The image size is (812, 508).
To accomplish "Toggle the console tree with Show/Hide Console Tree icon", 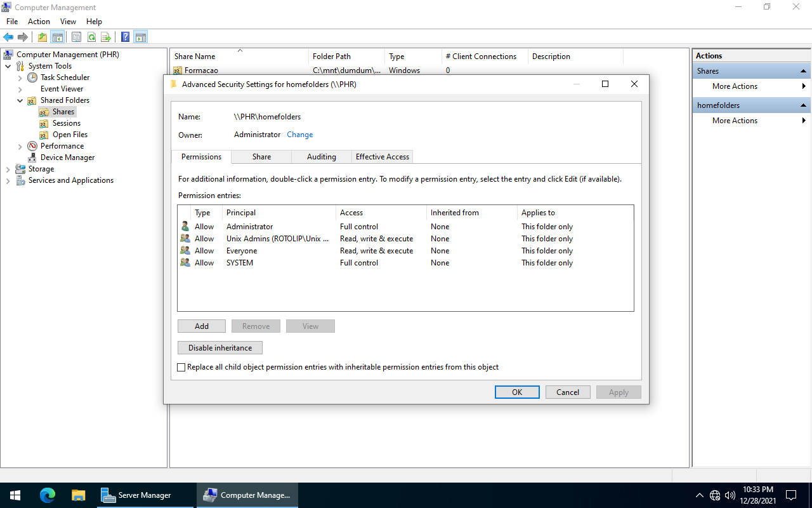I will click(58, 36).
